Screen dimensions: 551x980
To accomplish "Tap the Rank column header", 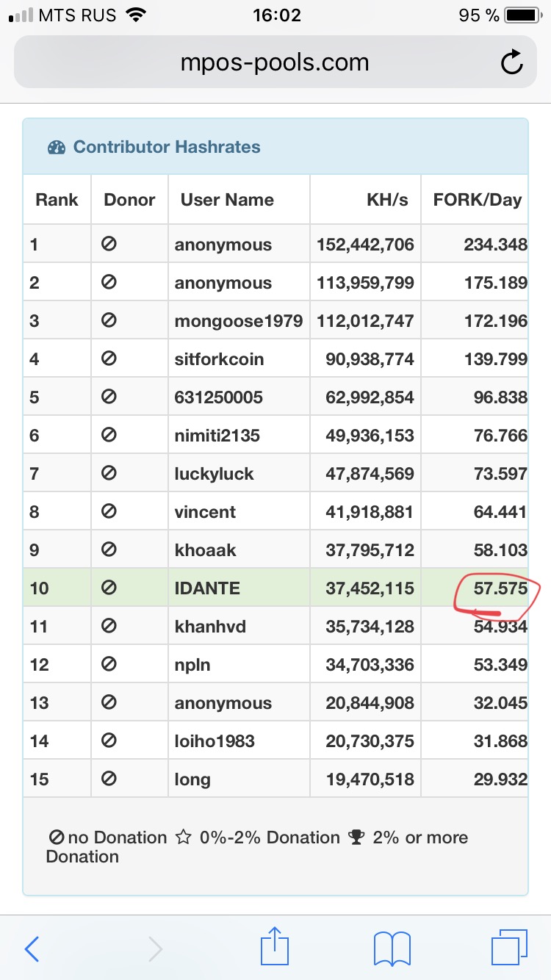I will click(57, 200).
